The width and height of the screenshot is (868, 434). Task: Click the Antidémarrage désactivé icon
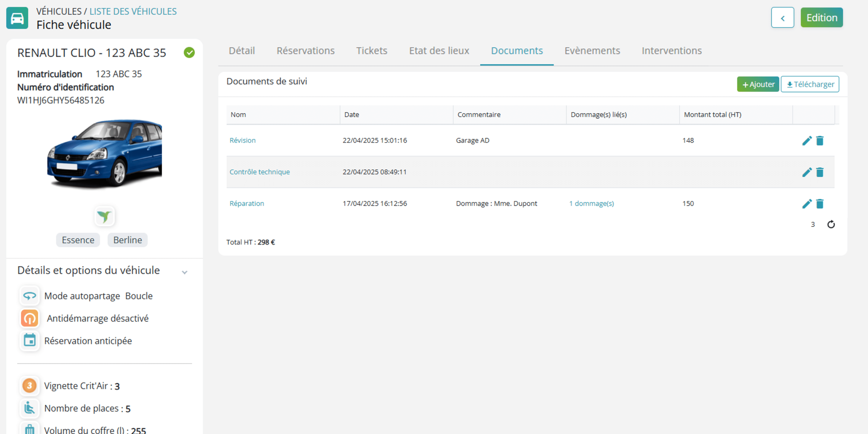[30, 318]
